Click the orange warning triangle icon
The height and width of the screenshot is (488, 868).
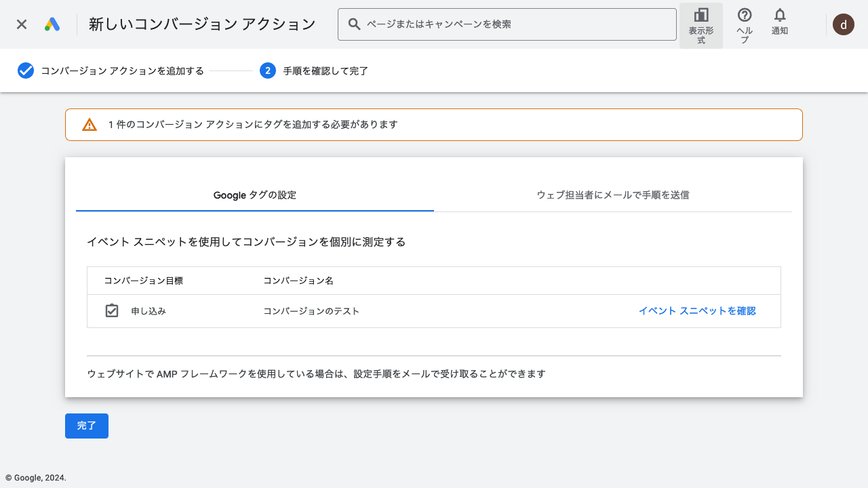pos(90,125)
